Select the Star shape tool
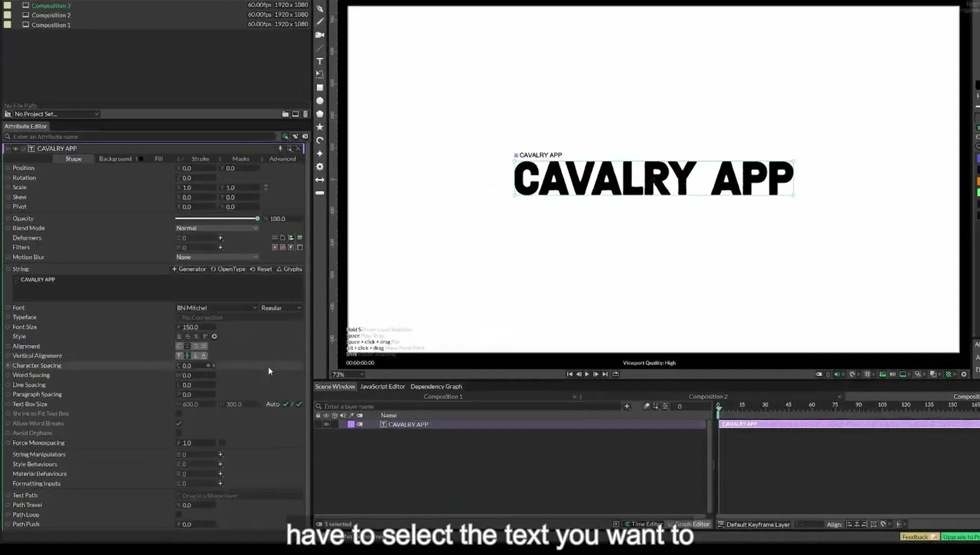 320,127
